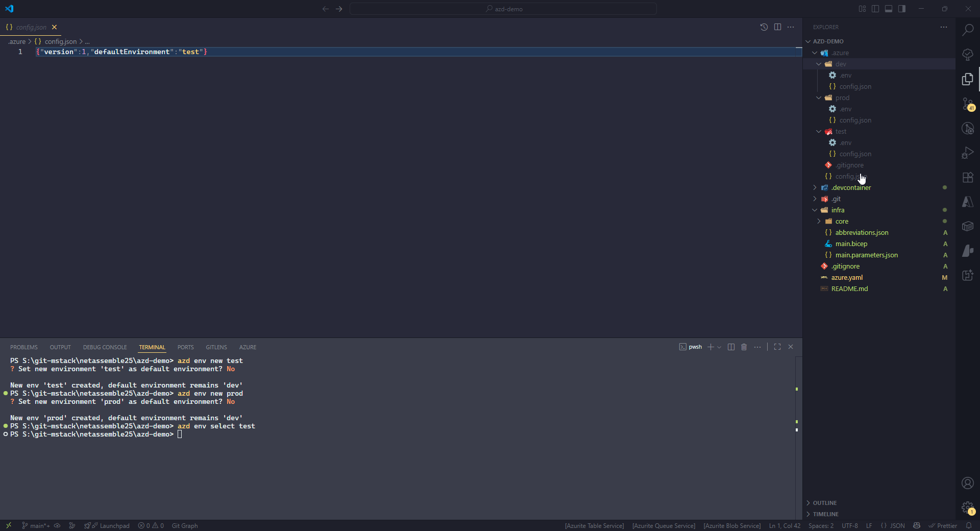The height and width of the screenshot is (531, 980).
Task: Expand the .devcontainer folder
Action: pyautogui.click(x=815, y=188)
